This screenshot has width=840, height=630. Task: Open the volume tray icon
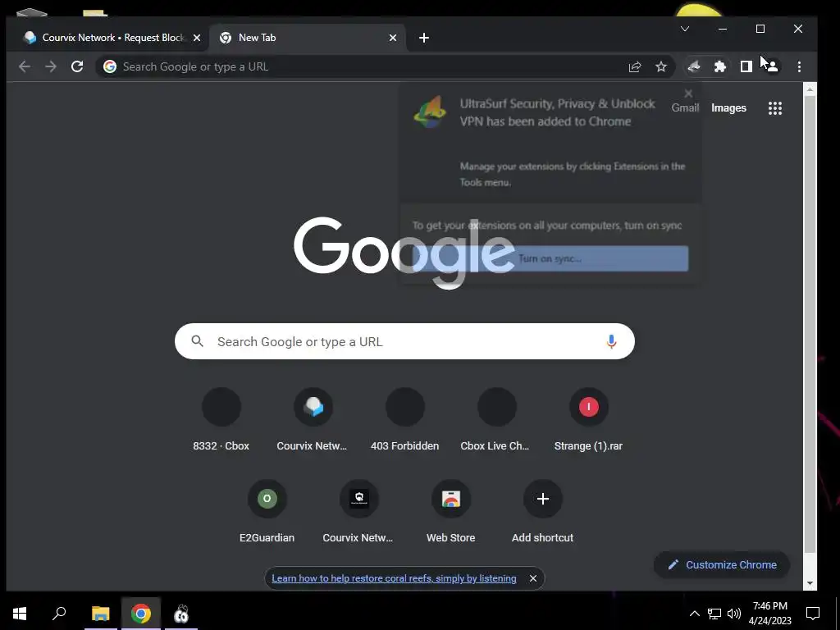[x=734, y=614]
